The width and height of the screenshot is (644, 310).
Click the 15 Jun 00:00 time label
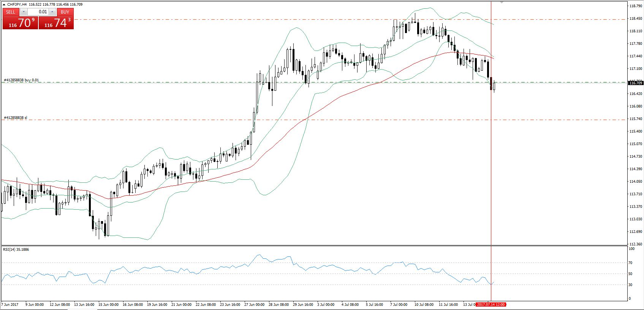108,304
